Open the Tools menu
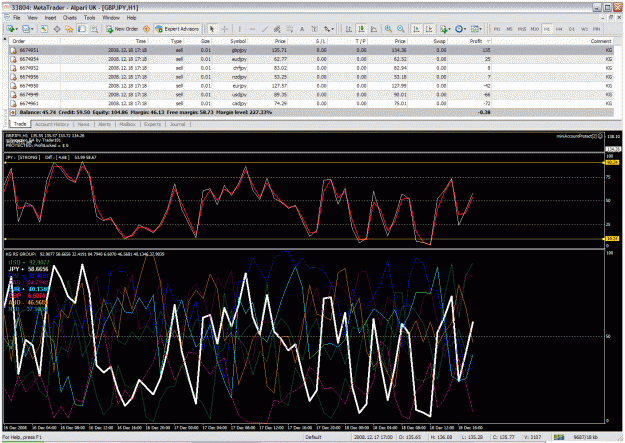 pyautogui.click(x=90, y=18)
